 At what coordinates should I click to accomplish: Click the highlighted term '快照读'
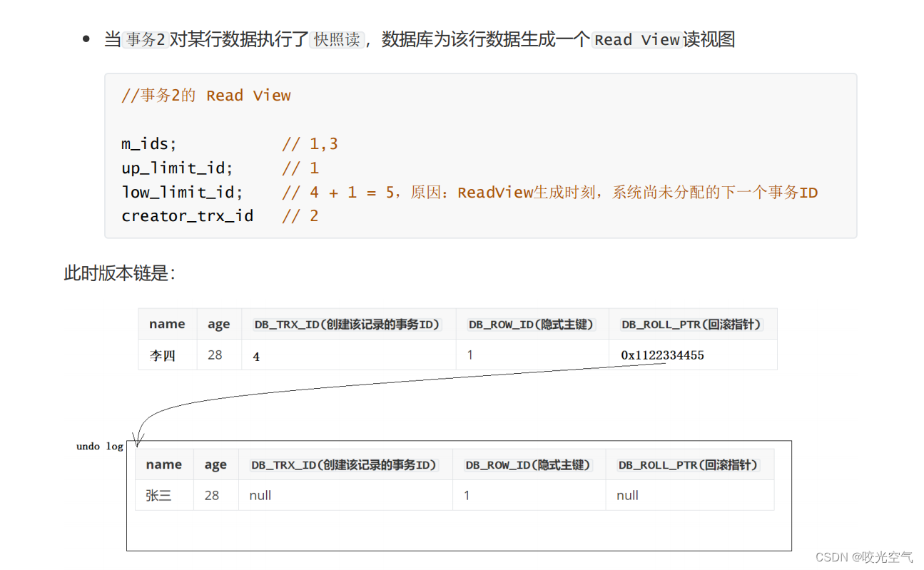tap(336, 40)
